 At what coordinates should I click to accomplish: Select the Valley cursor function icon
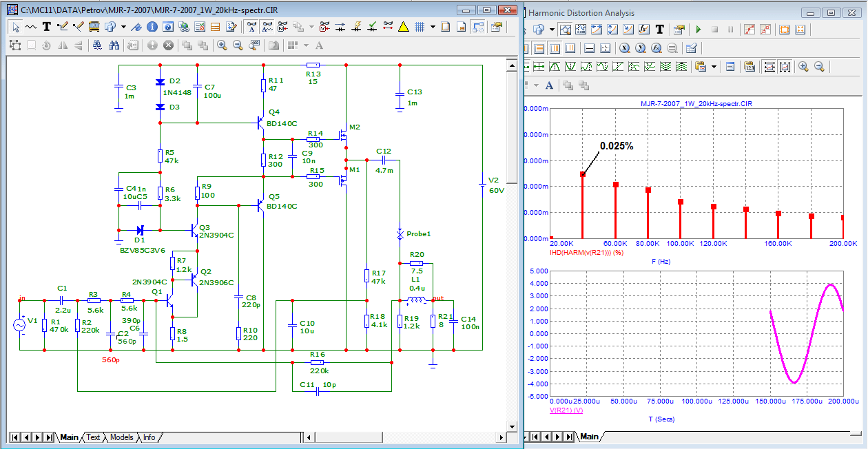click(570, 67)
